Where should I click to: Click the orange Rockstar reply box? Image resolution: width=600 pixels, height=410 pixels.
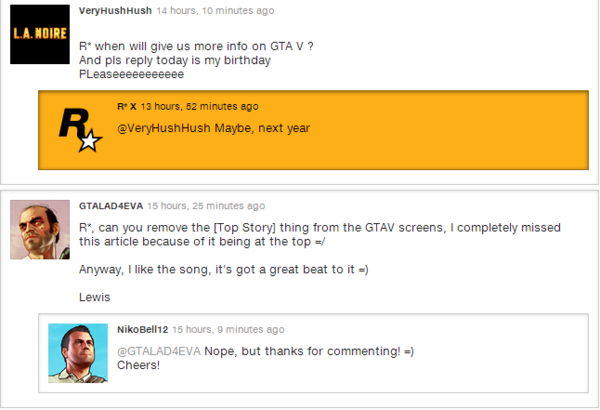pos(313,130)
